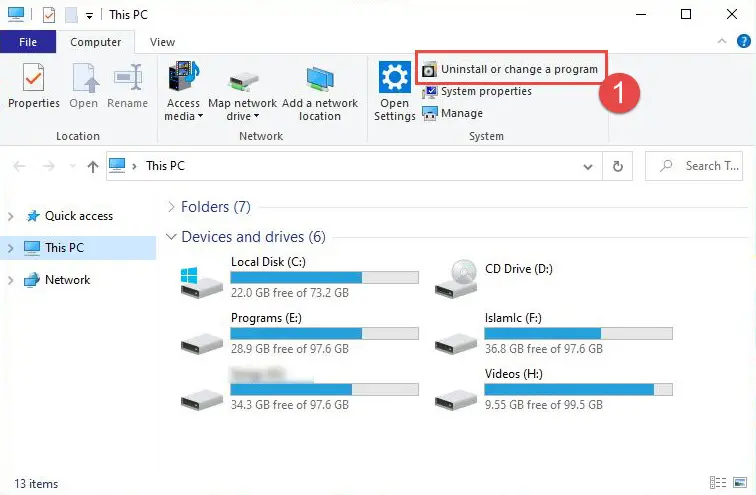Click the "22.0 GB free of 73.2 GB" text

coord(290,293)
